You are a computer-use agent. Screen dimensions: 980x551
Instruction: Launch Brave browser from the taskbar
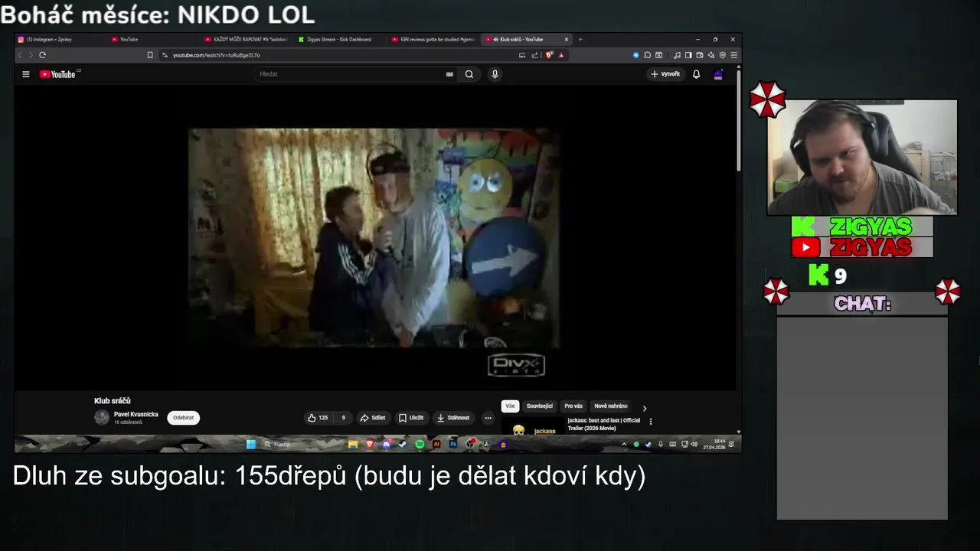tap(370, 444)
